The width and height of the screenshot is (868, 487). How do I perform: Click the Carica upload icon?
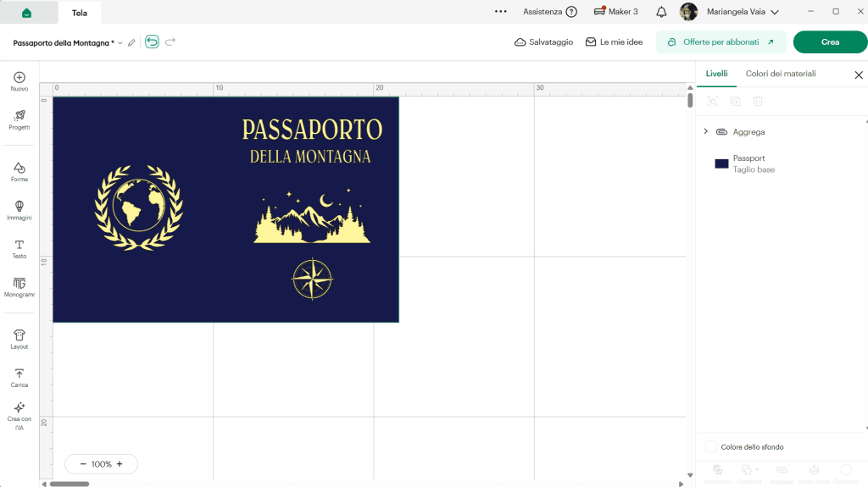(x=19, y=374)
